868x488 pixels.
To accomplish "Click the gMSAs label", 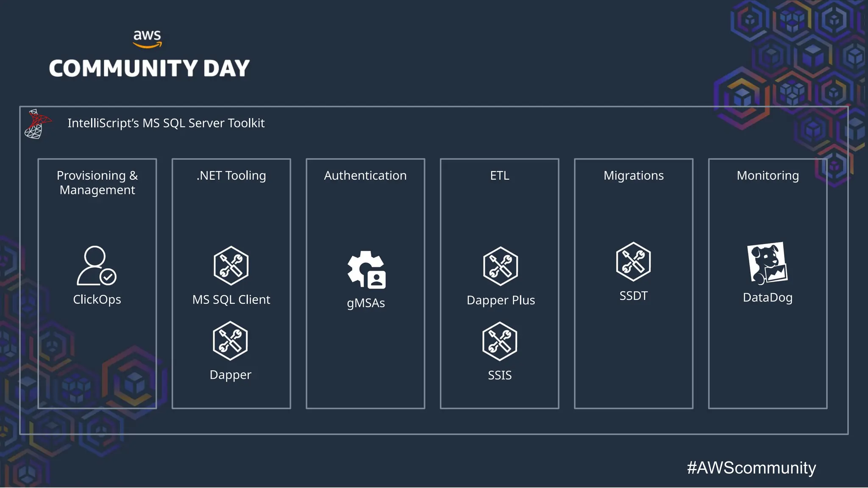I will (x=366, y=303).
